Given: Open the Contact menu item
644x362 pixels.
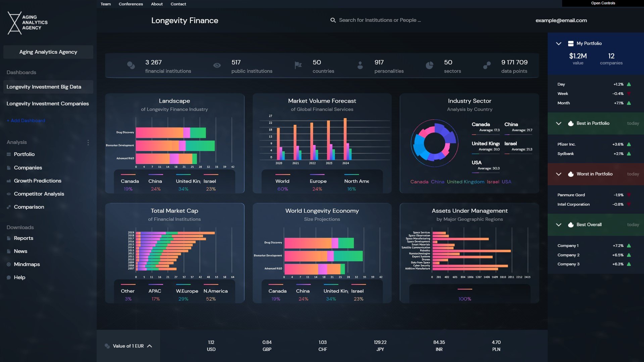Looking at the screenshot, I should pyautogui.click(x=178, y=4).
